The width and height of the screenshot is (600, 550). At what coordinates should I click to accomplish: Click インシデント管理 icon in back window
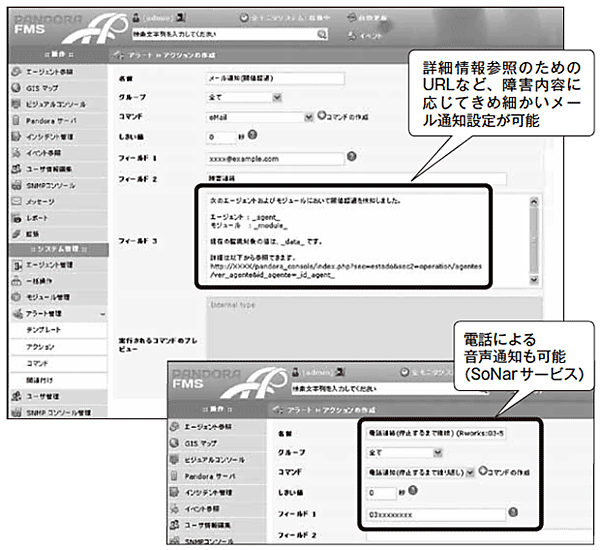[16, 136]
